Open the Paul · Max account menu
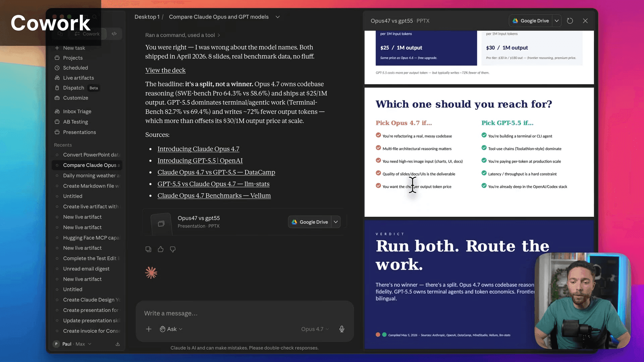Viewport: 644px width, 362px height. (x=72, y=344)
